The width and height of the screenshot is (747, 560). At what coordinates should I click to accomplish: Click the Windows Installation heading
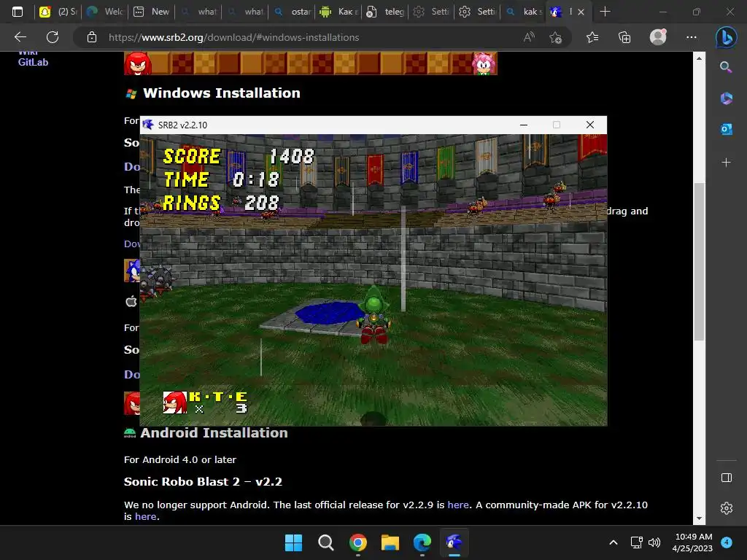[x=222, y=93]
